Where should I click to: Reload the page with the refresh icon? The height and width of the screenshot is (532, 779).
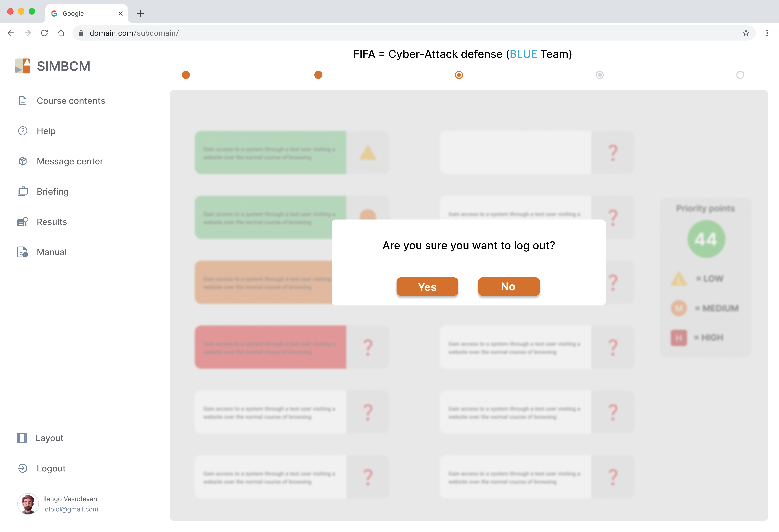tap(44, 33)
